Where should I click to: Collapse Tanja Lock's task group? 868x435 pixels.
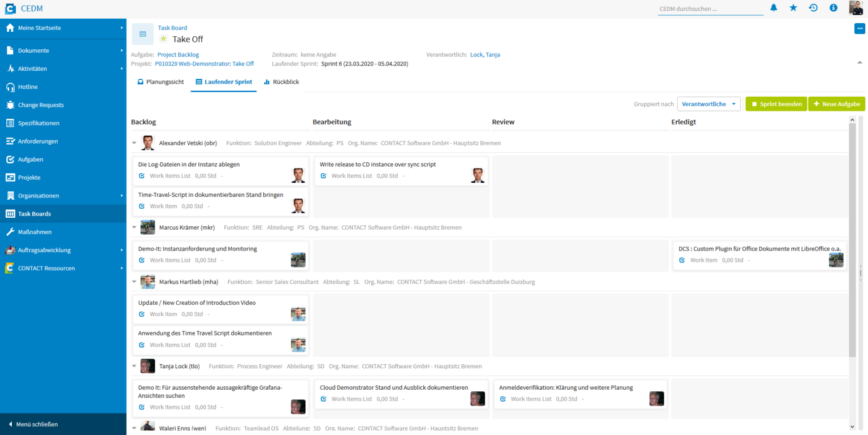[134, 366]
